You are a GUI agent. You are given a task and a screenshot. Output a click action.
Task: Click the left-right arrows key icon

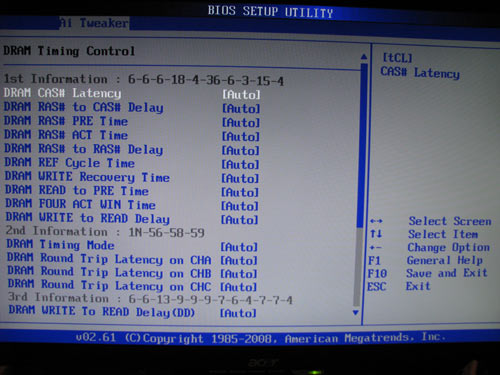[x=376, y=221]
